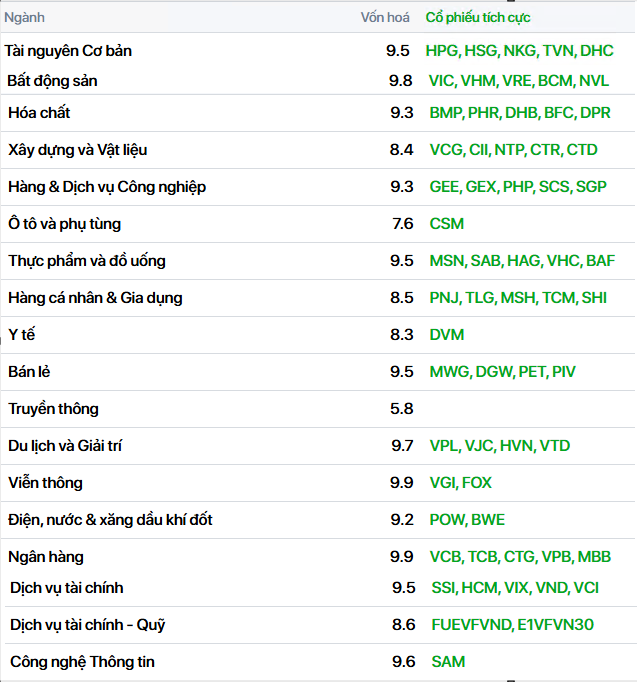Open the CSM stock ticker

coord(447,224)
